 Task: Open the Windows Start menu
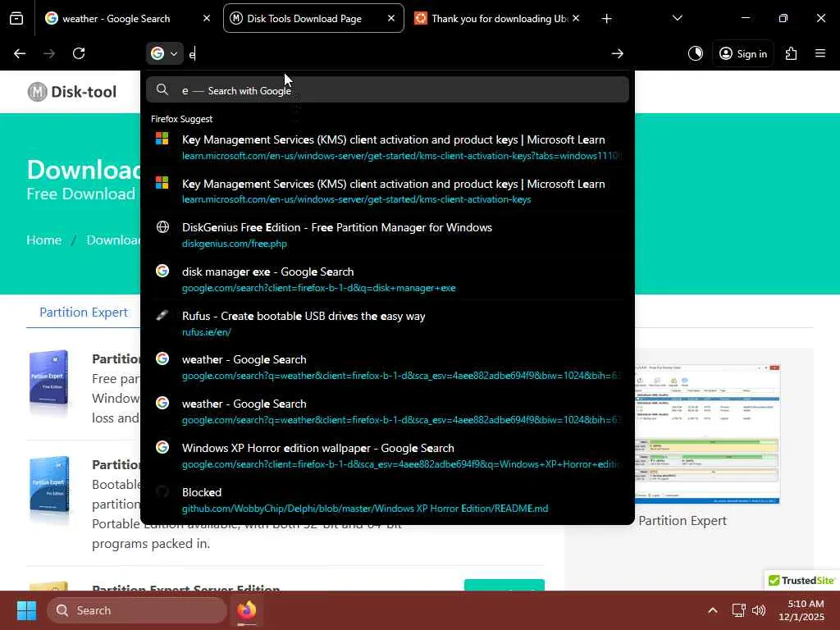(26, 610)
